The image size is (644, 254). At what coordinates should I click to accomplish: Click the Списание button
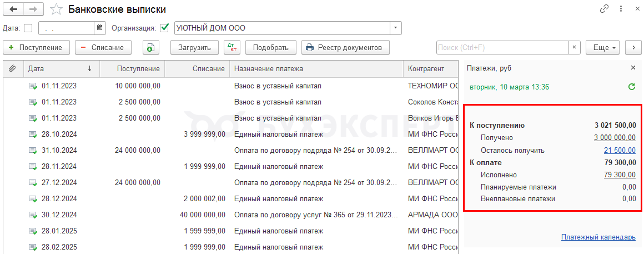[103, 47]
